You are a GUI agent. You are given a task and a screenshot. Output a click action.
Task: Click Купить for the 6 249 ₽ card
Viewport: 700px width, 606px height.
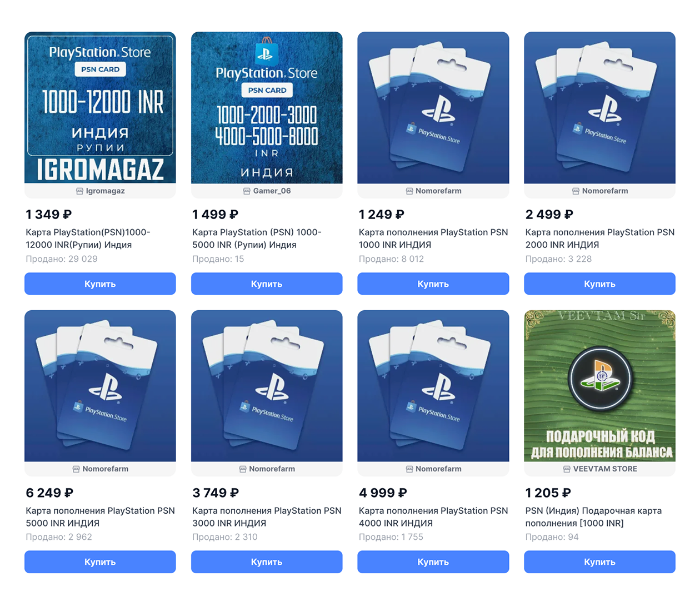pyautogui.click(x=100, y=562)
